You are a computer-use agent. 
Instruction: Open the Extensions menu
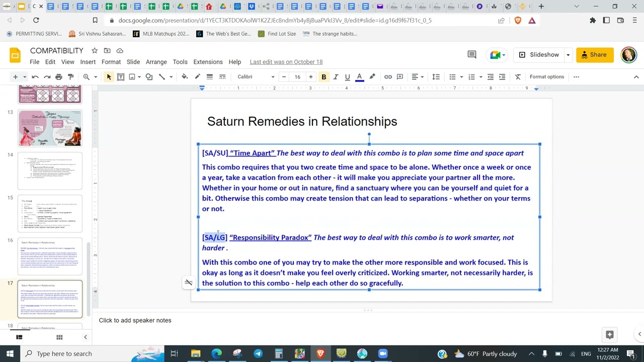click(208, 62)
